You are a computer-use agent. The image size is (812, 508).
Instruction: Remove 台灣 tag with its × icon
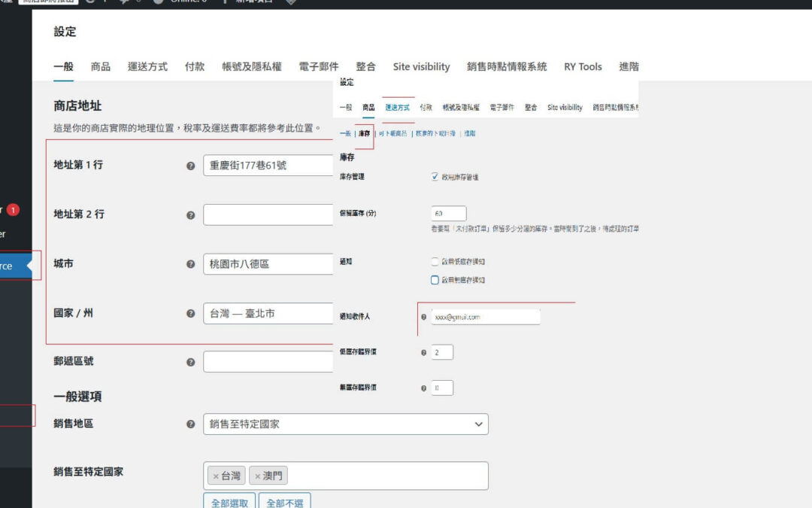point(216,476)
